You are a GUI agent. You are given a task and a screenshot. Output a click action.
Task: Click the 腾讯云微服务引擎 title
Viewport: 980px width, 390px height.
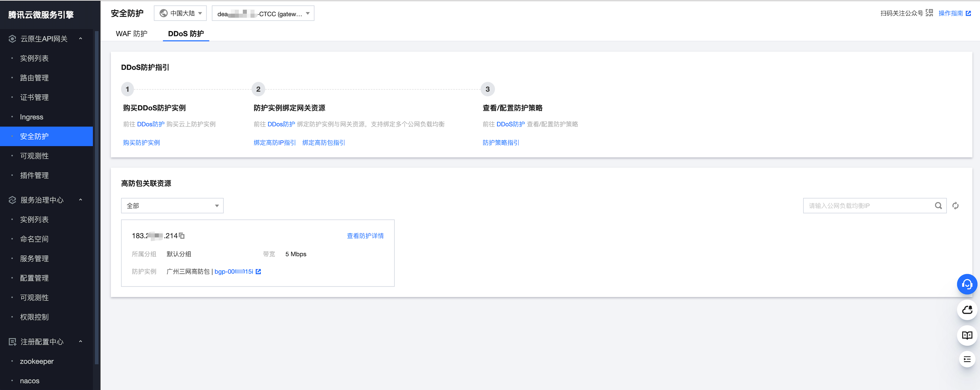point(41,15)
